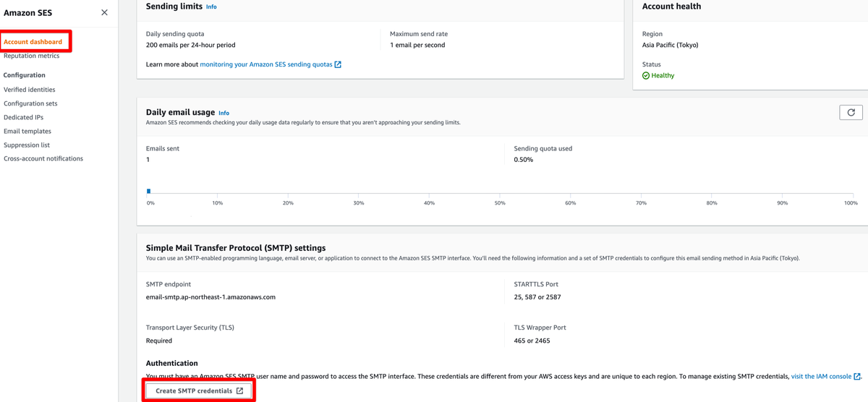
Task: Select Dedicated IPs in sidebar
Action: pos(24,117)
